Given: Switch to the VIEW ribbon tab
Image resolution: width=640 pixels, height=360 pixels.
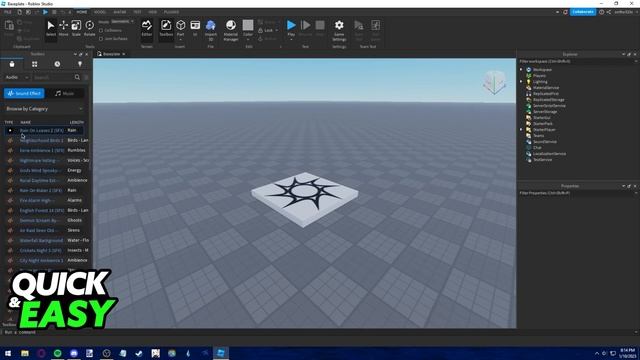Looking at the screenshot, I should (153, 12).
